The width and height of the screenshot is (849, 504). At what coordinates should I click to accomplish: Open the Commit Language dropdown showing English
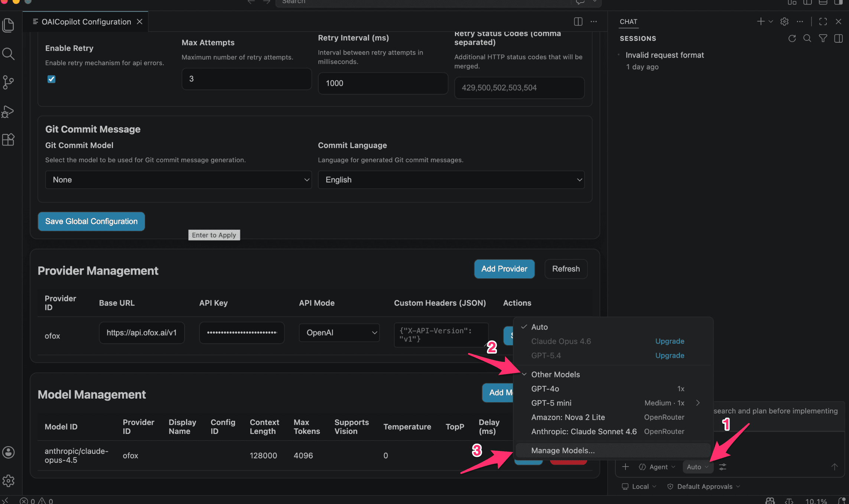click(x=451, y=180)
